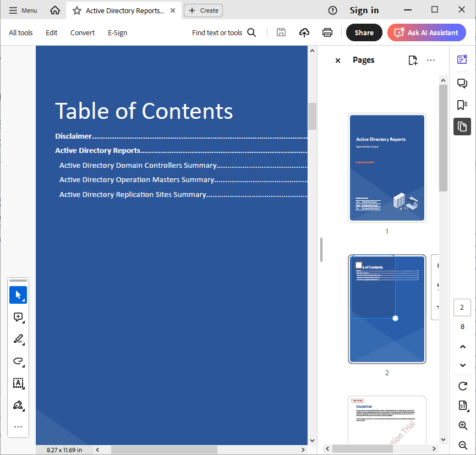Open the Bookmarks panel icon
Screen dimensions: 476x455
462,105
